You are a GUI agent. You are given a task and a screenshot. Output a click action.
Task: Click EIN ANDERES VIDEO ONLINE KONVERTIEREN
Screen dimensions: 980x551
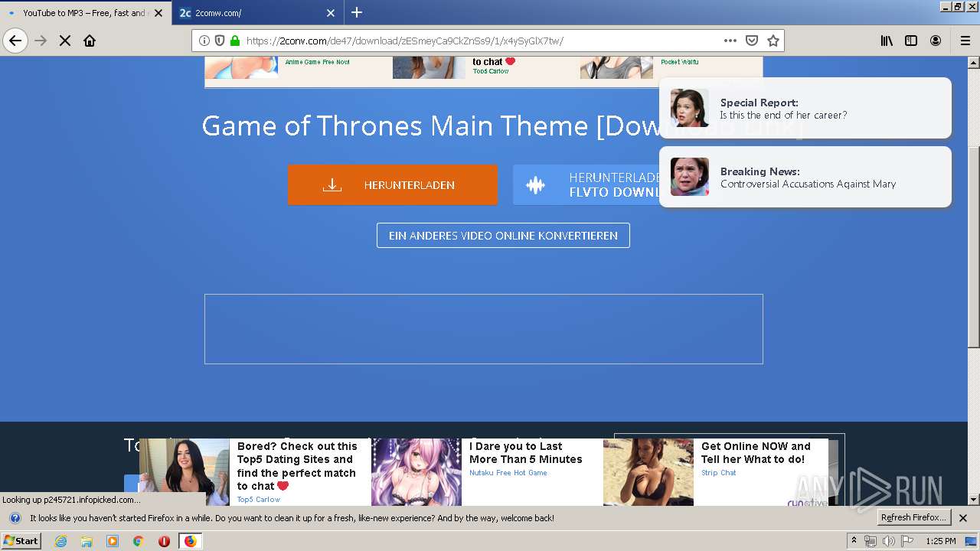[x=503, y=236]
